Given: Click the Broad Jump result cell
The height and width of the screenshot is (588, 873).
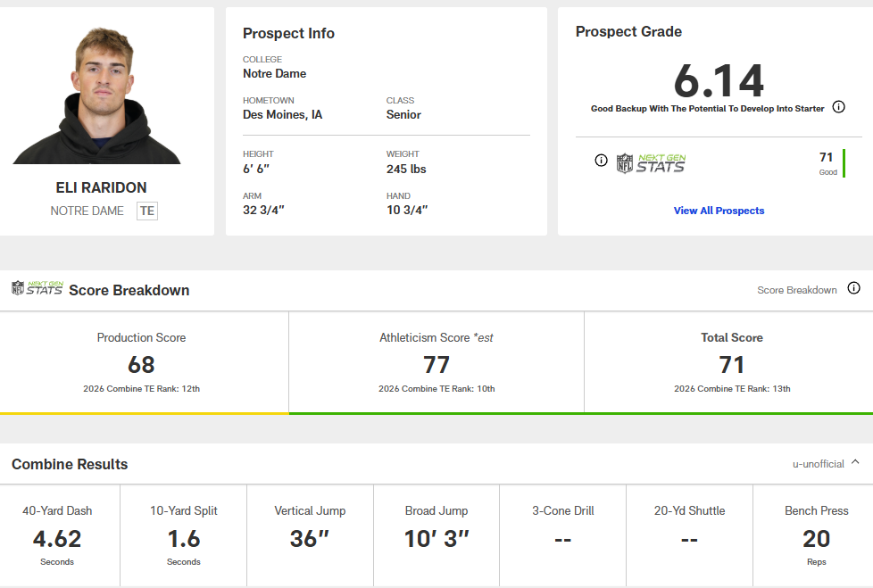Looking at the screenshot, I should pyautogui.click(x=436, y=536).
